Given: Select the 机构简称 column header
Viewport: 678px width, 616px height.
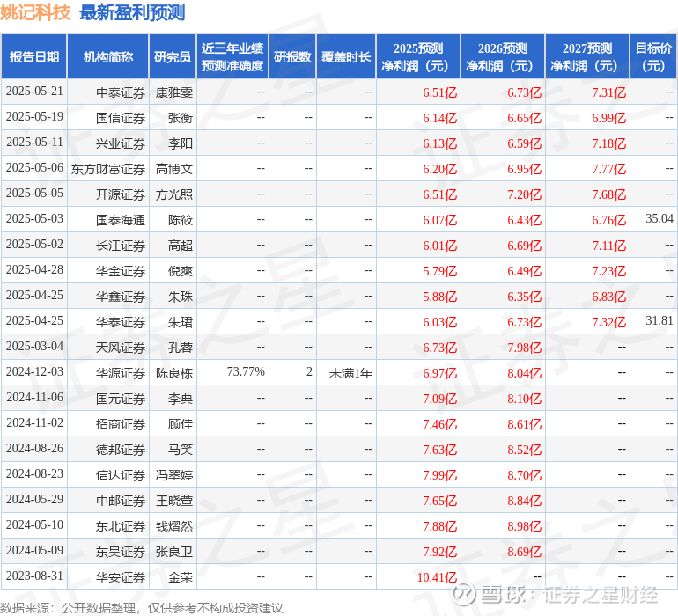Looking at the screenshot, I should [x=108, y=56].
